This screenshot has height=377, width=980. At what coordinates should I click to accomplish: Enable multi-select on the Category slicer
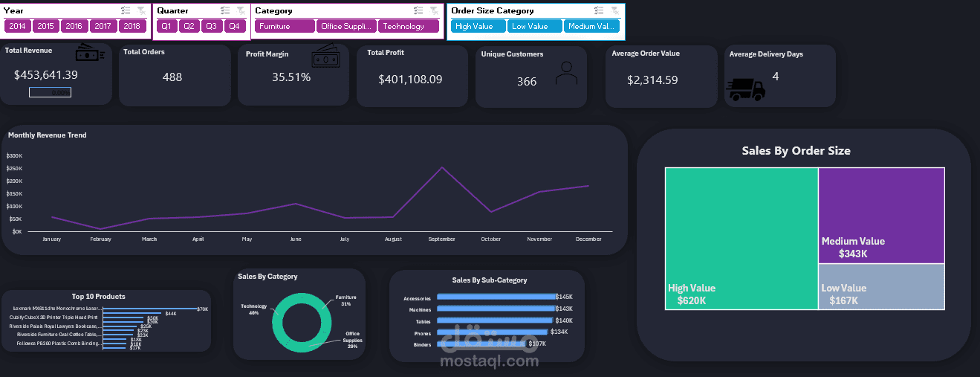coord(418,10)
